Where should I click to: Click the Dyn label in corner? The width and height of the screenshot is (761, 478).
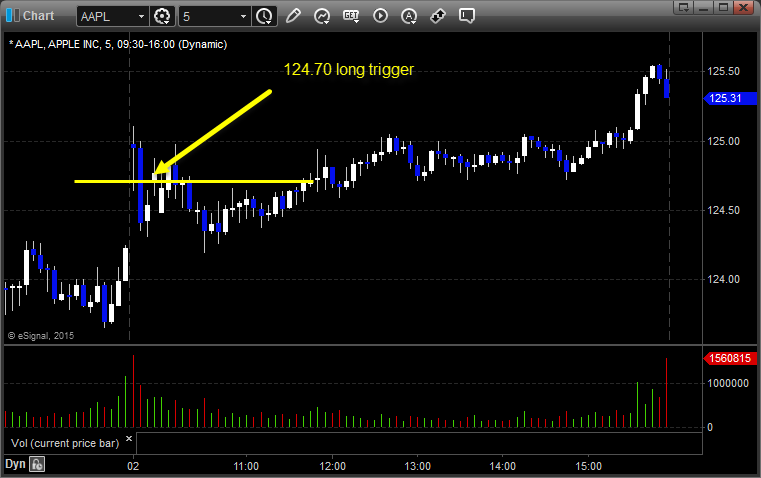tap(15, 464)
